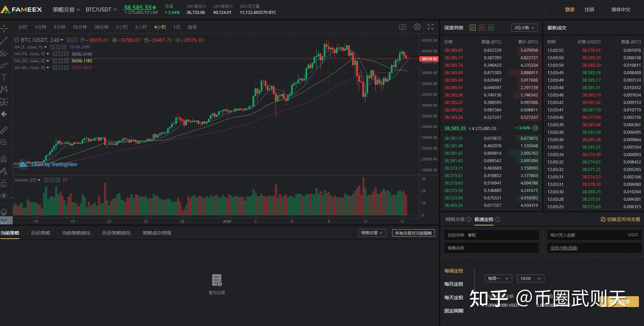Switch chart interval to 1小时
Image resolution: width=644 pixels, height=326 pixels.
(122, 27)
